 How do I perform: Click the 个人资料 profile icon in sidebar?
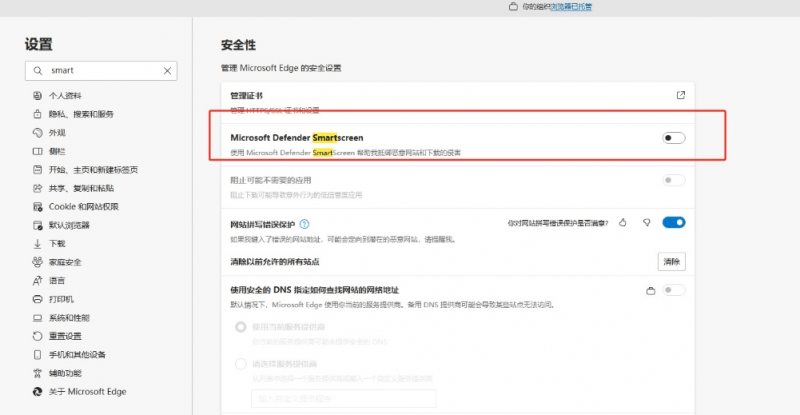point(37,96)
